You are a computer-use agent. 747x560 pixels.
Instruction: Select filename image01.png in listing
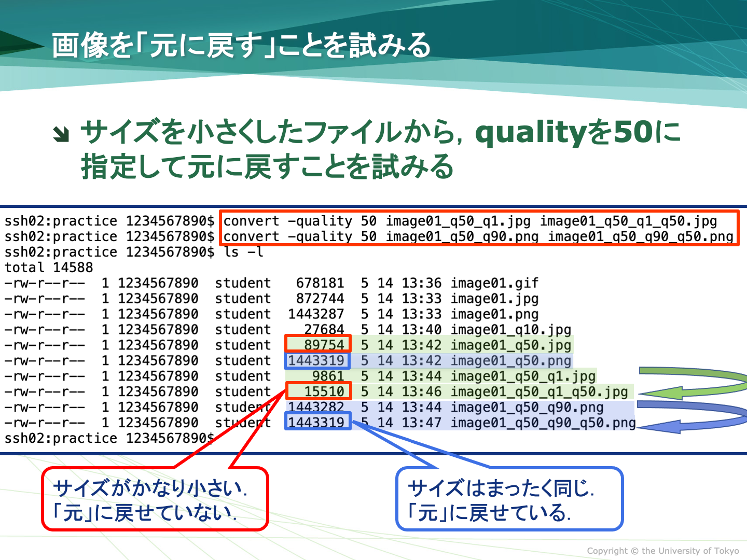(x=494, y=314)
